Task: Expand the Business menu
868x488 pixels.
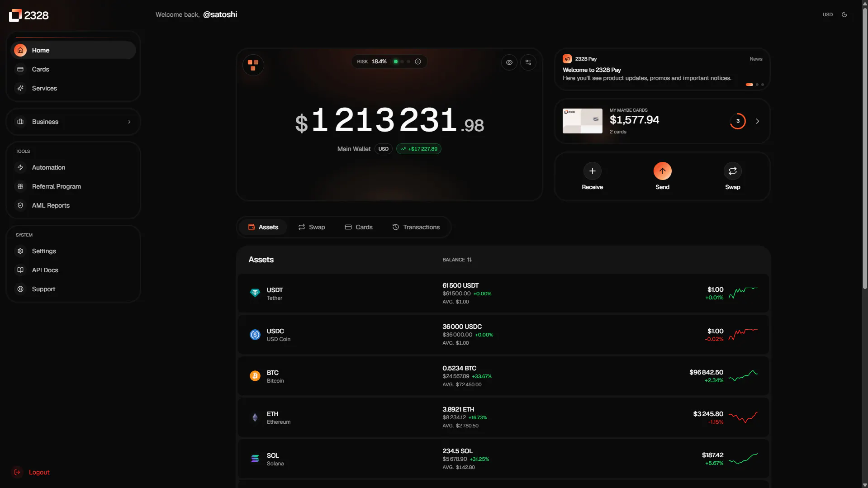Action: pyautogui.click(x=73, y=122)
